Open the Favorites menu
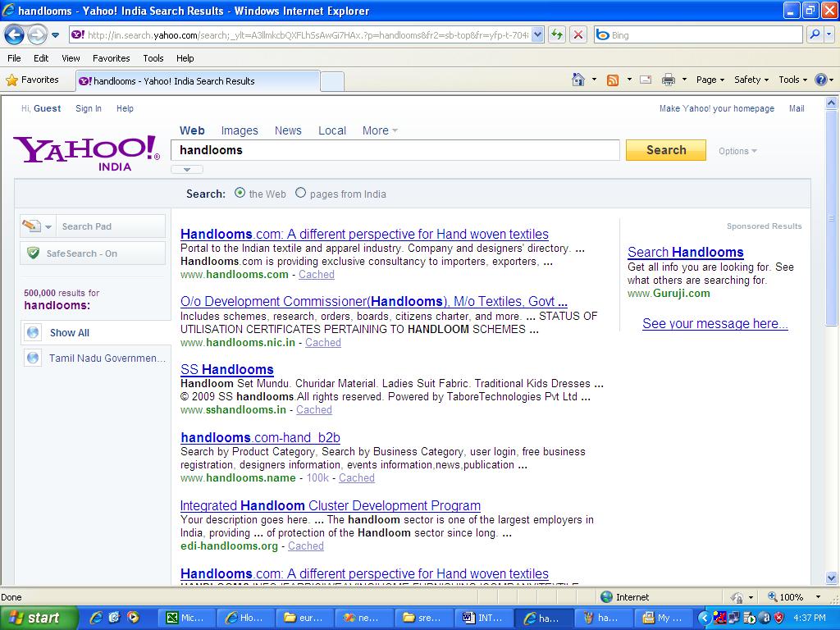 [x=112, y=58]
